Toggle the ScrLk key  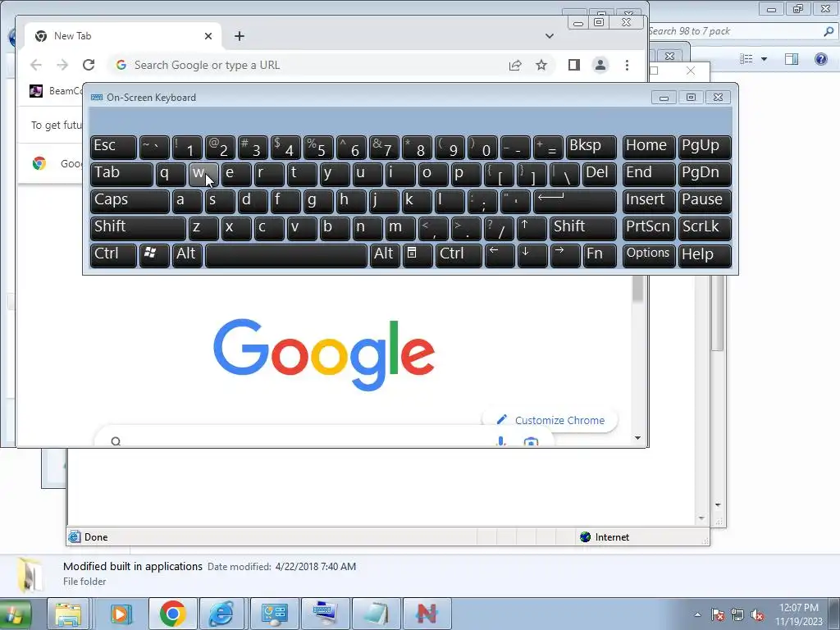(x=705, y=228)
